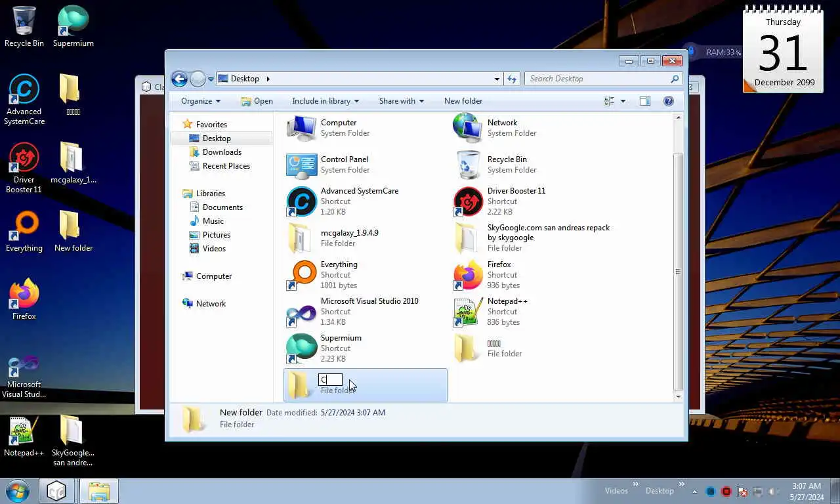Open Everything desktop shortcut

pyautogui.click(x=24, y=232)
